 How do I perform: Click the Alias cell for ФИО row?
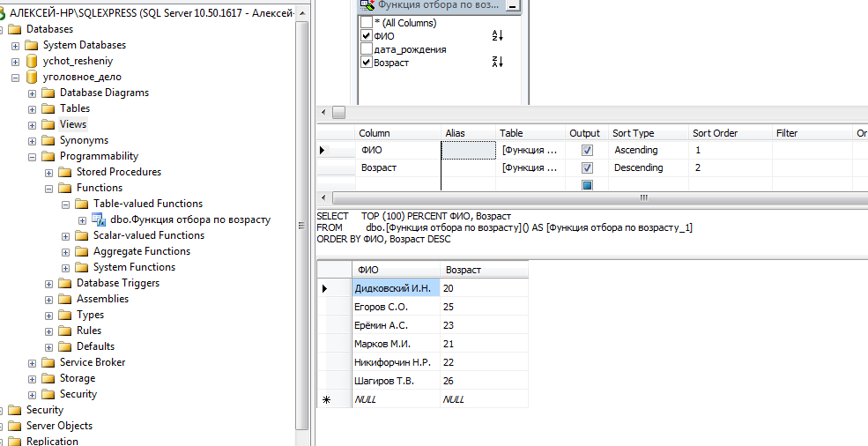pos(468,150)
